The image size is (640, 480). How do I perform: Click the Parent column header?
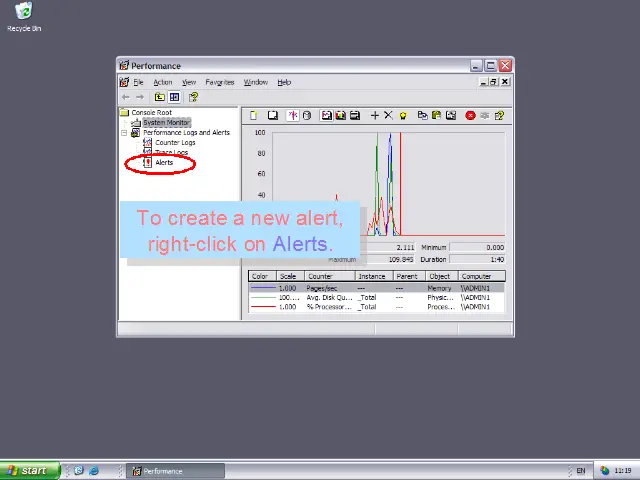(409, 276)
